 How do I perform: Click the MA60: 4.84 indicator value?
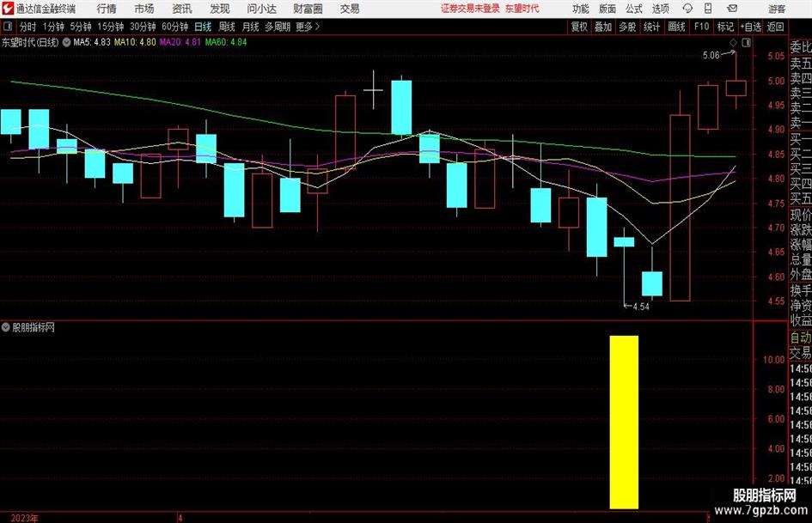226,42
